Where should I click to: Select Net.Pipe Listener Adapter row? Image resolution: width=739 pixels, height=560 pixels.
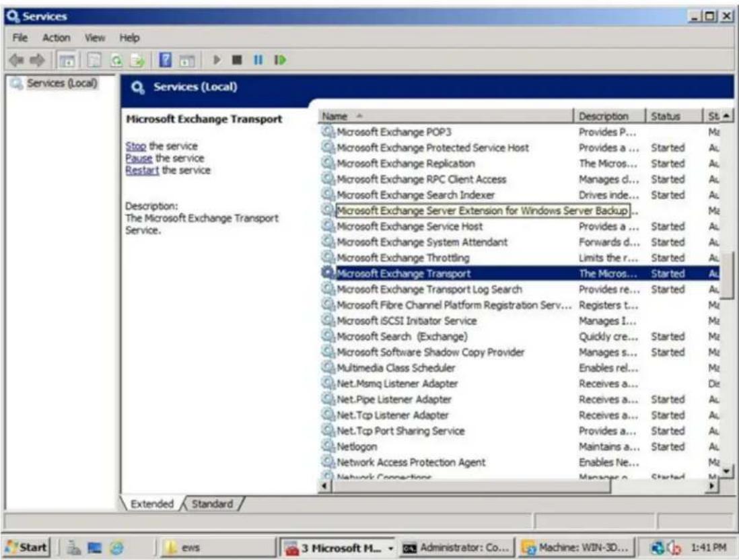click(520, 399)
